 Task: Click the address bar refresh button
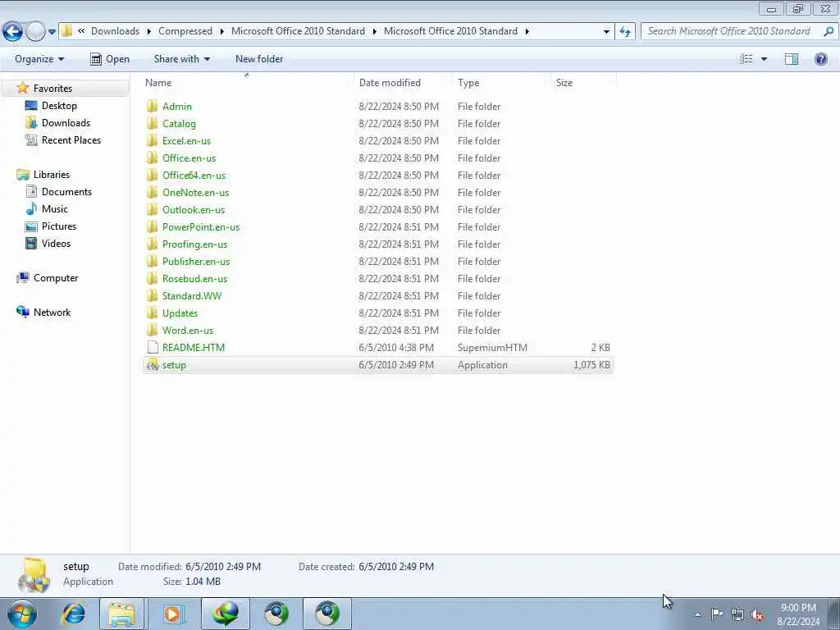(x=624, y=32)
